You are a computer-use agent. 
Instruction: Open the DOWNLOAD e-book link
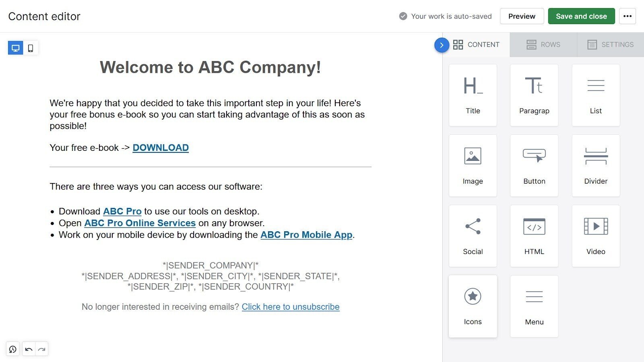[160, 148]
